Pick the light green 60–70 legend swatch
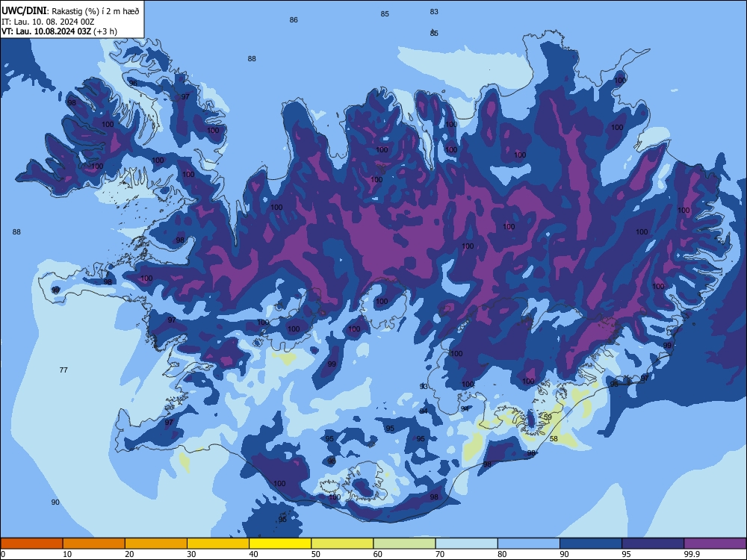Image resolution: width=747 pixels, height=560 pixels. tap(404, 544)
